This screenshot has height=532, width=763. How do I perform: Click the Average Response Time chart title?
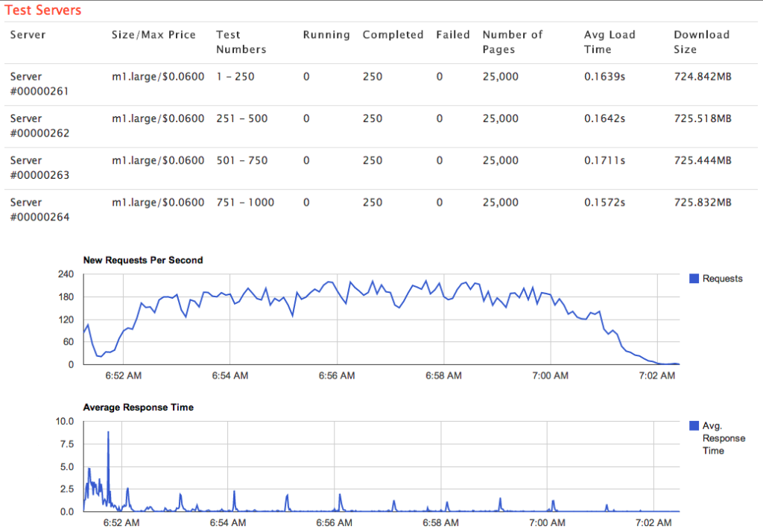click(138, 408)
